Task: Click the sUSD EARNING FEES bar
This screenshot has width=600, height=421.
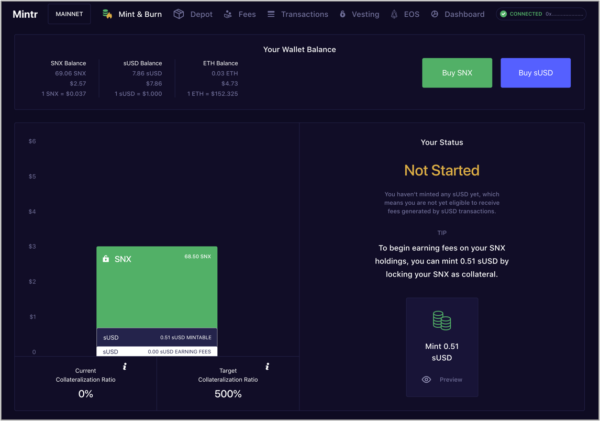Action: click(157, 351)
